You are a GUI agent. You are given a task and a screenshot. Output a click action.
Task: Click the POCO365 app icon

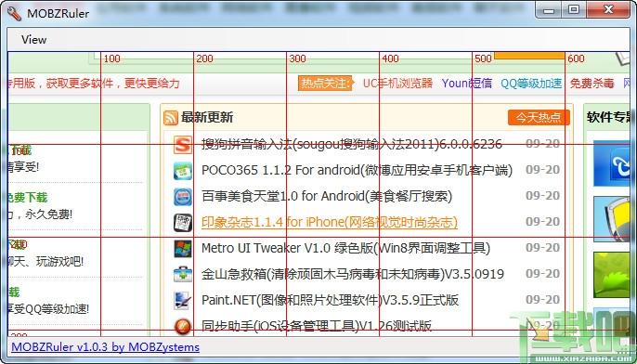pos(182,171)
